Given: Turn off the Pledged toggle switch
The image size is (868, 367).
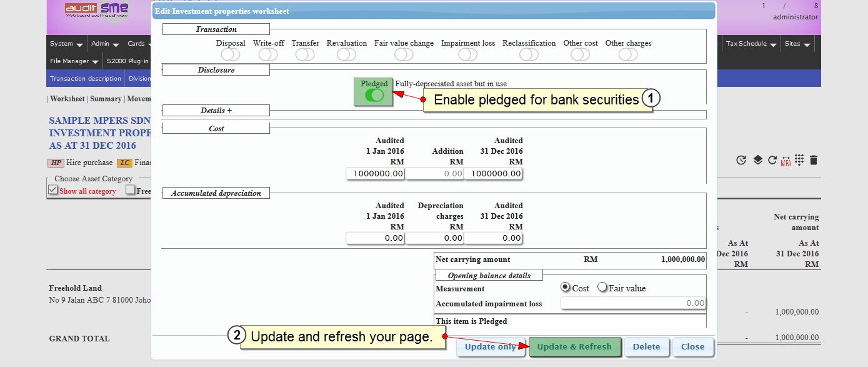Looking at the screenshot, I should [x=374, y=95].
